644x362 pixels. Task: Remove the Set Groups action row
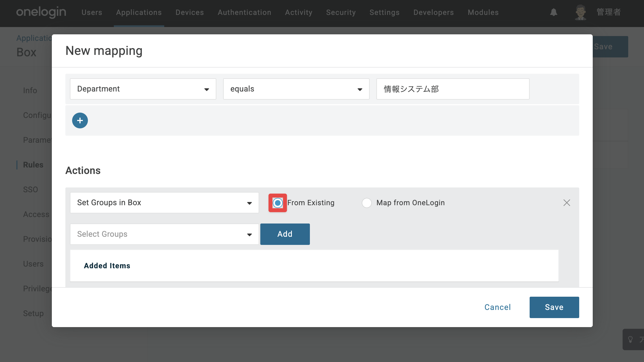(x=567, y=203)
